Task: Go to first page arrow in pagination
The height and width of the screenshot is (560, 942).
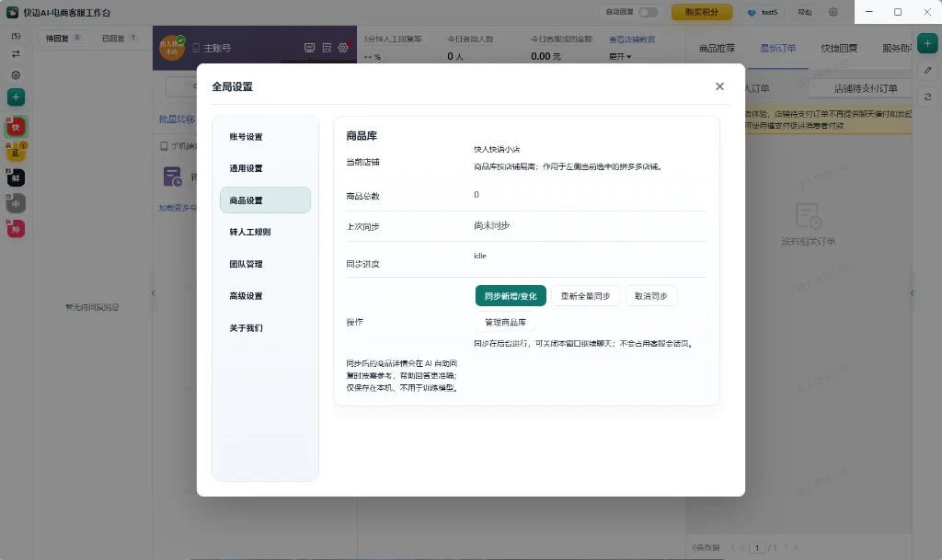Action: 732,547
